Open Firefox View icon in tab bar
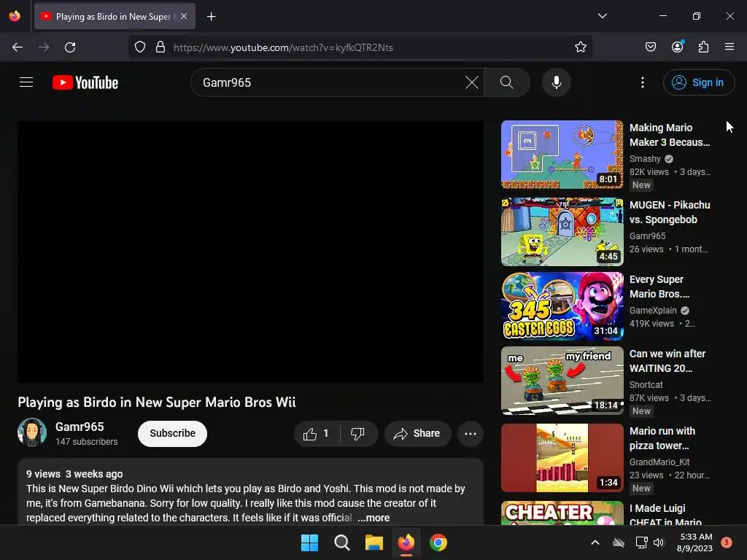The width and height of the screenshot is (747, 560). 15,16
